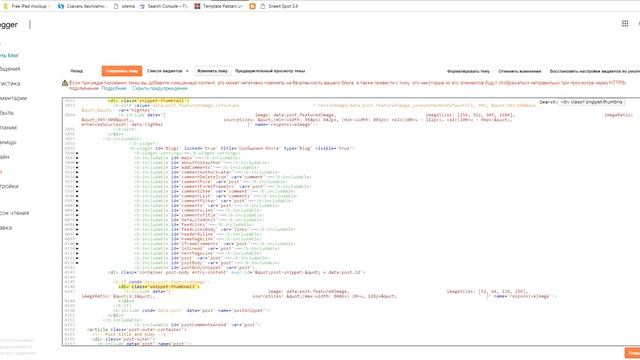Click Отменить изменения
The height and width of the screenshot is (360, 640).
coord(520,71)
